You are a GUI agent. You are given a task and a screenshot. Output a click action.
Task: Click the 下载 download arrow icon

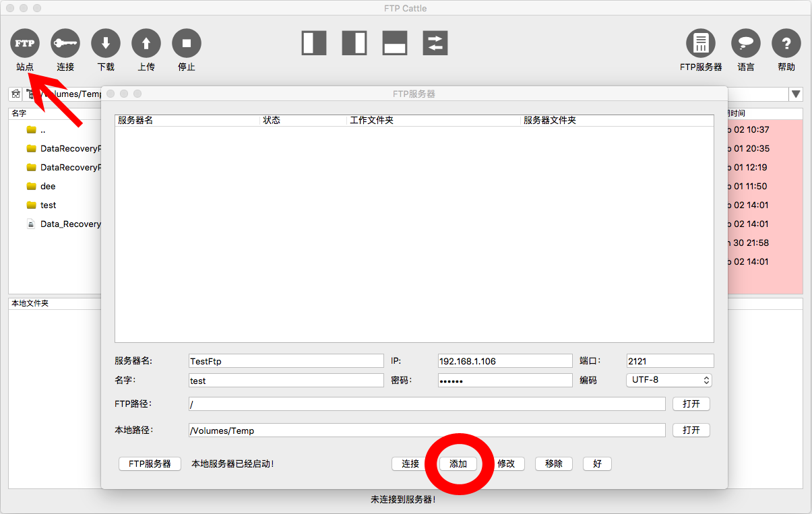106,43
